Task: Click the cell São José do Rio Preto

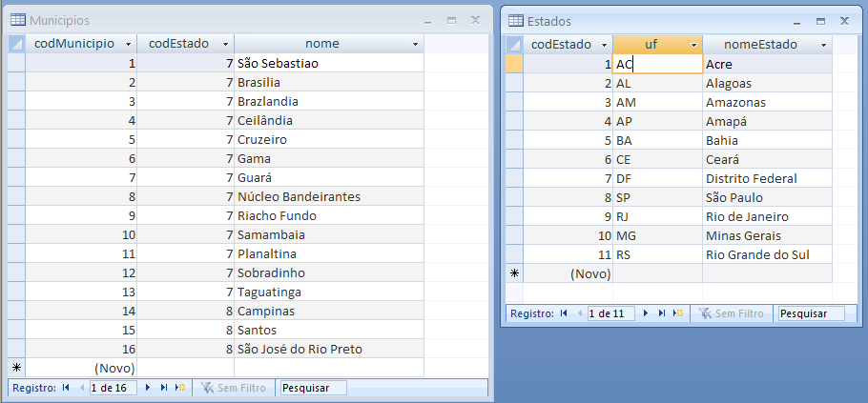Action: 329,350
